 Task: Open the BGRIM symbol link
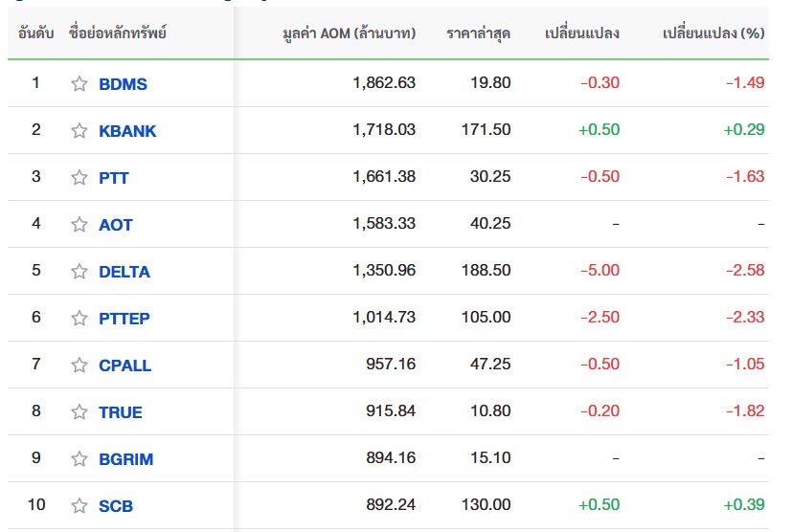click(125, 458)
